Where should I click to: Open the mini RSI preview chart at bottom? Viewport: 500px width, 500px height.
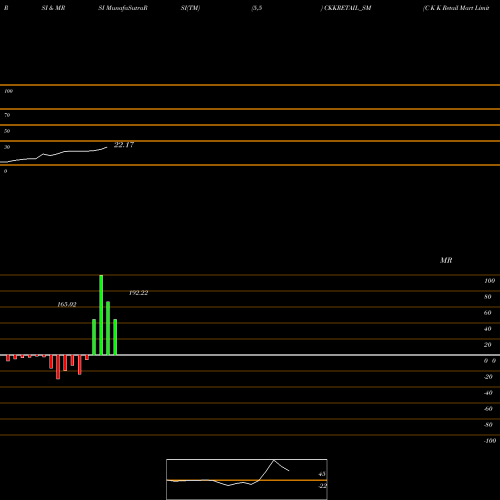tap(247, 479)
